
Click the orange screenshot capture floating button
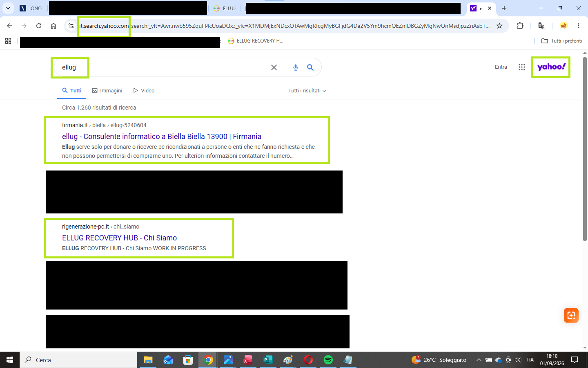click(x=571, y=315)
